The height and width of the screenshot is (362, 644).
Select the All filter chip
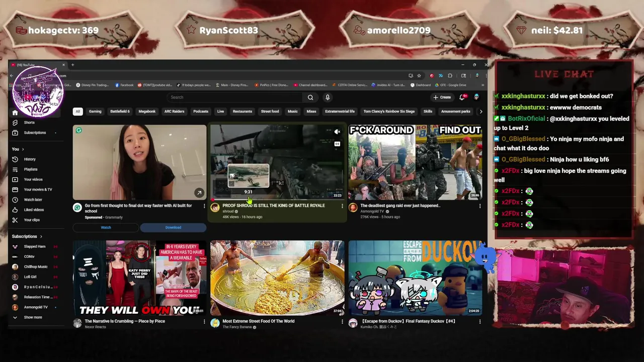point(77,112)
